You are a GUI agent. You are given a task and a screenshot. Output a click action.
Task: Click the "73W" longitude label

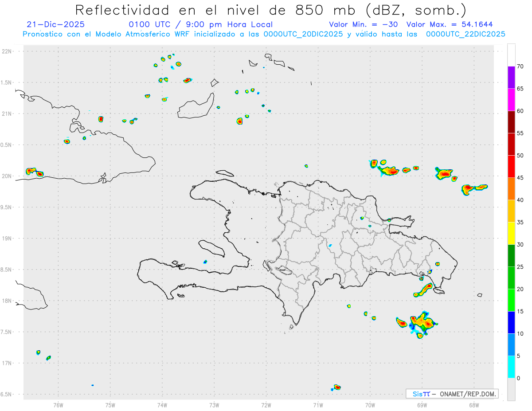tap(214, 405)
